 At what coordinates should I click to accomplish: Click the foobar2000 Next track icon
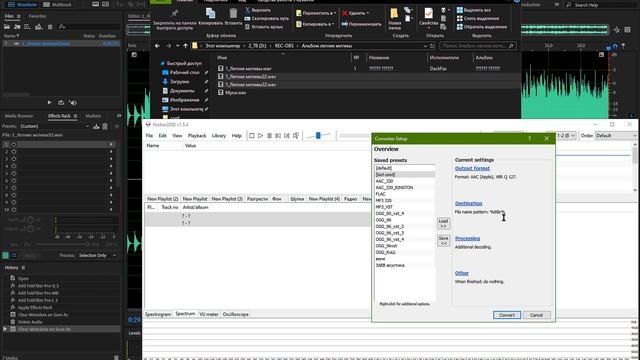coord(287,136)
